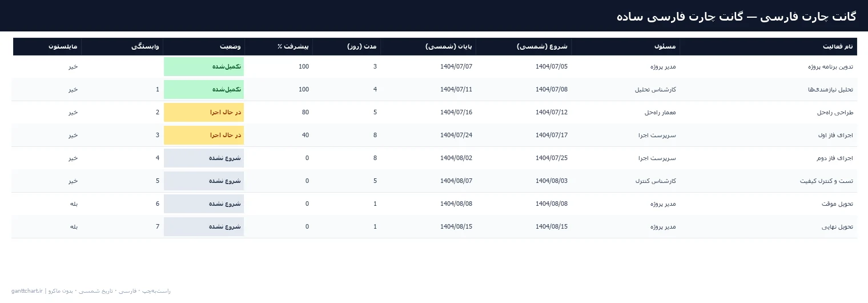The height and width of the screenshot is (303, 868).
Task: Click dependency value 7
Action: [x=158, y=227]
